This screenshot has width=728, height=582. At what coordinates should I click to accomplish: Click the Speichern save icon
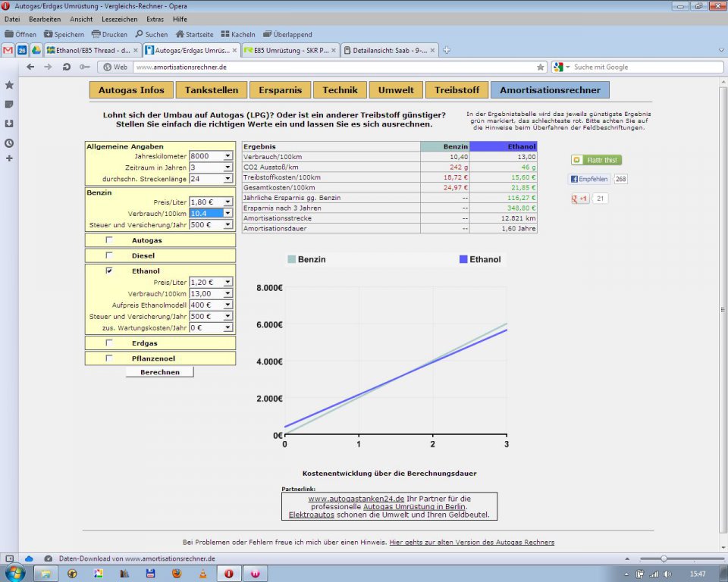pyautogui.click(x=49, y=34)
